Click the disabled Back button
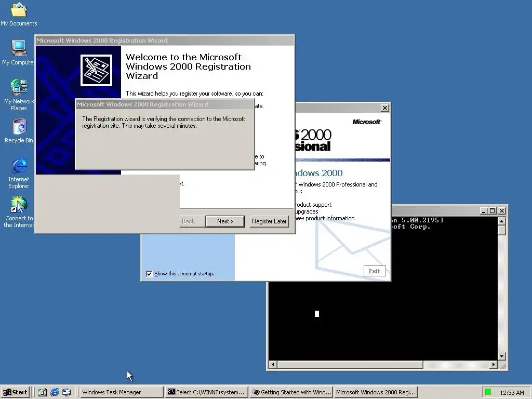Image resolution: width=532 pixels, height=399 pixels. [192, 221]
